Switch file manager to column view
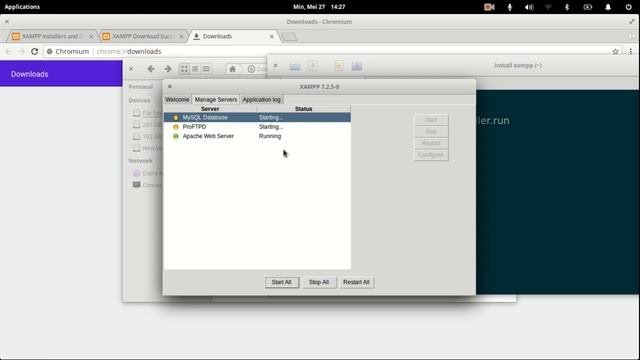The width and height of the screenshot is (640, 360). coord(206,69)
